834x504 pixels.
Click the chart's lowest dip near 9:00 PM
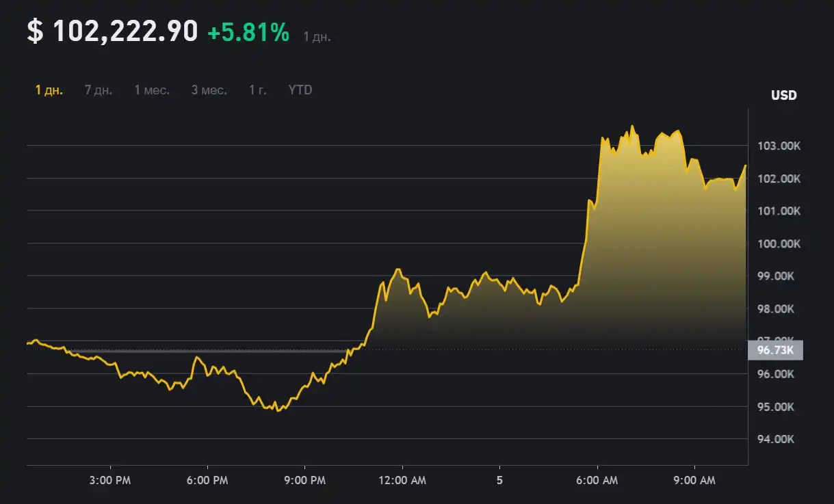279,411
